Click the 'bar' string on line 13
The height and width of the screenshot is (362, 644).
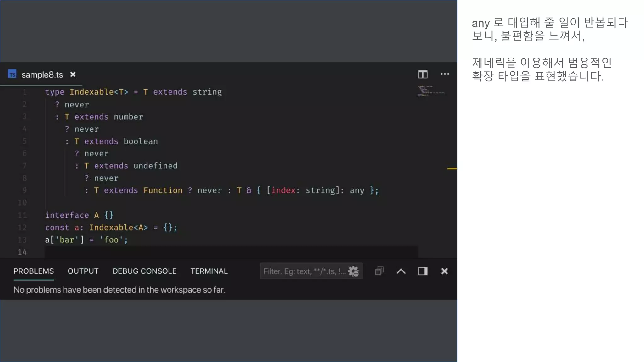[67, 240]
